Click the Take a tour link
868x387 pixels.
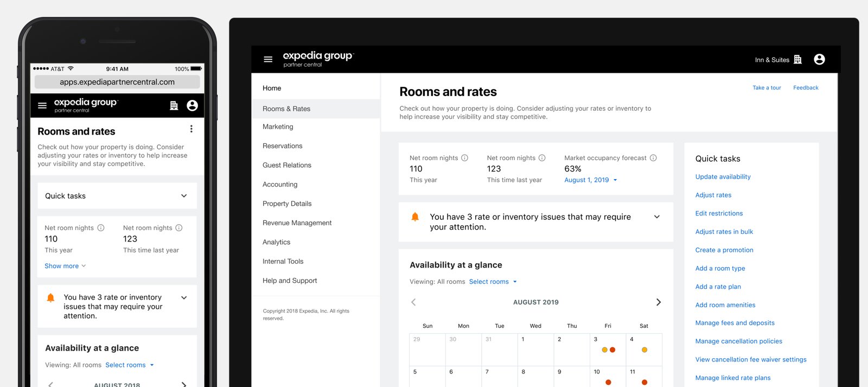click(x=767, y=88)
